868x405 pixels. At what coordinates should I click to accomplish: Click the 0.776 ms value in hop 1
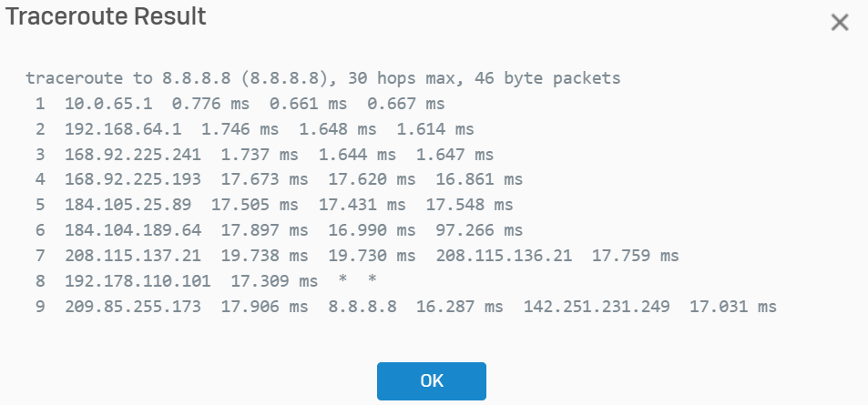click(x=210, y=104)
